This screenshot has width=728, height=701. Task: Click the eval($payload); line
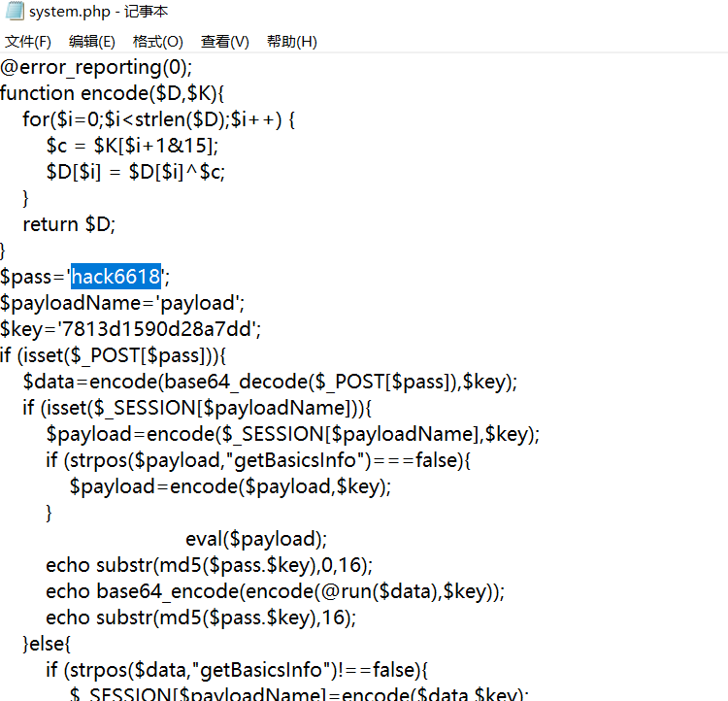pos(256,539)
